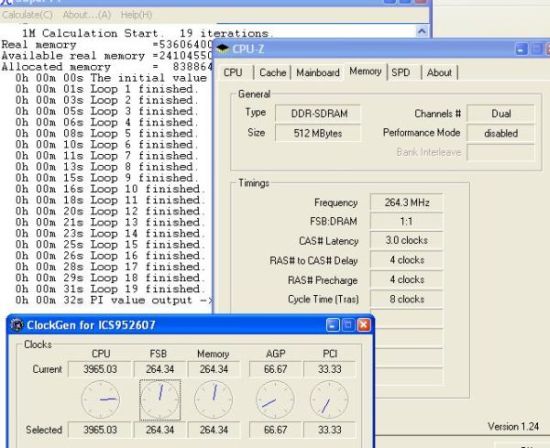Click the Type field showing DDR-SDRAM

click(x=318, y=114)
